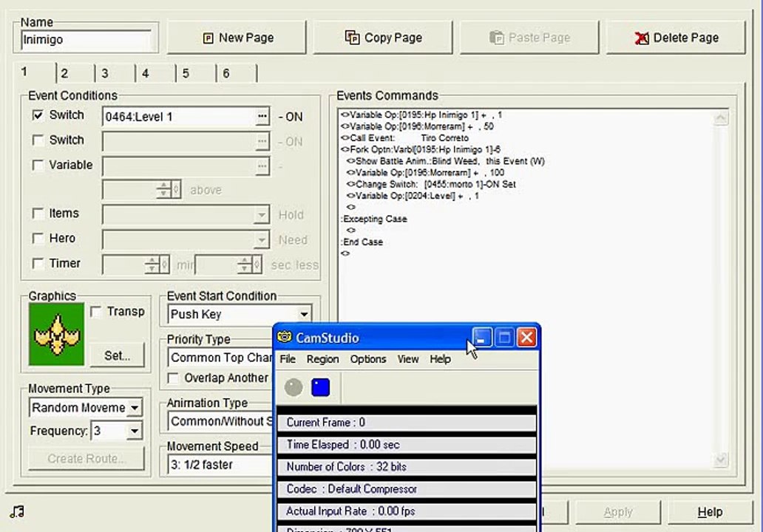Click the Timer seconds stepper
This screenshot has width=763, height=532.
245,265
